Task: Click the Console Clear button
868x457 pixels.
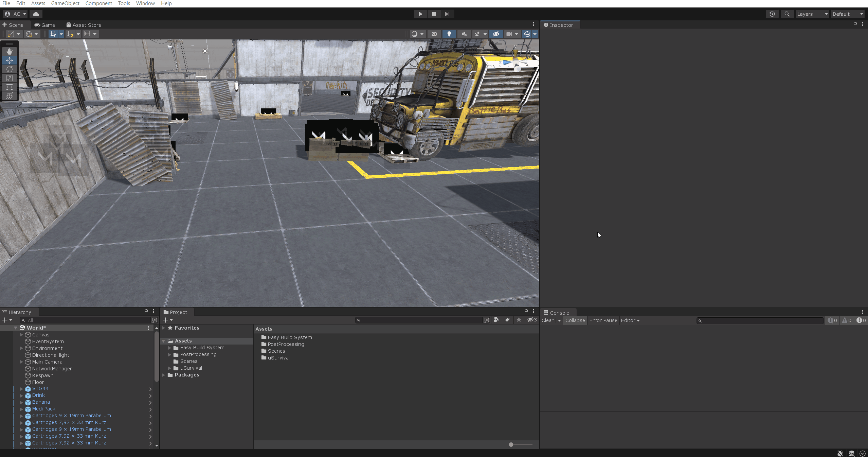Action: [x=547, y=320]
